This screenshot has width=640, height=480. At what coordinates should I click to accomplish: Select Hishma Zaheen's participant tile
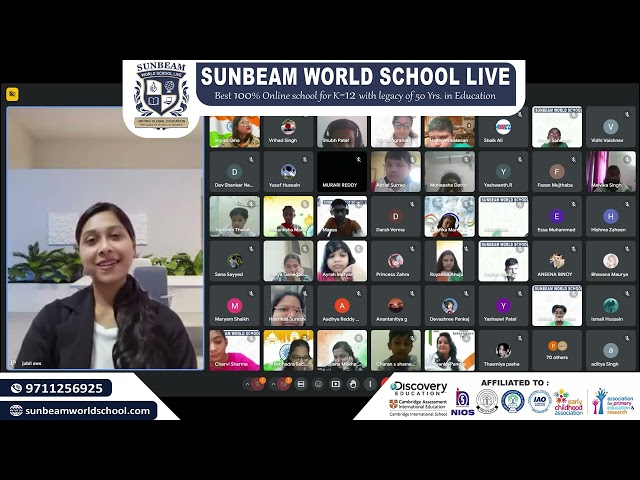point(611,216)
